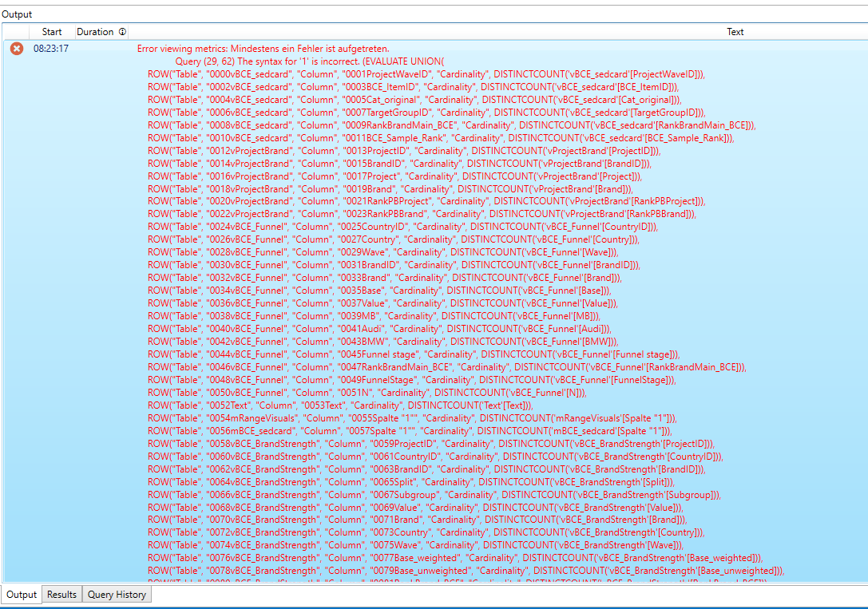Screen dimensions: 868x609
Task: Select the 08:23:17 timestamp entry
Action: click(48, 47)
